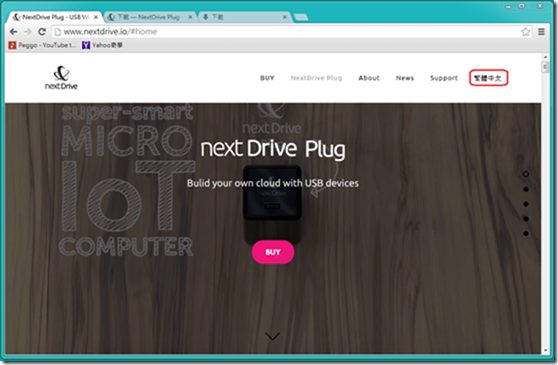The width and height of the screenshot is (558, 365).
Task: Click the down chevron at page bottom
Action: tap(273, 336)
